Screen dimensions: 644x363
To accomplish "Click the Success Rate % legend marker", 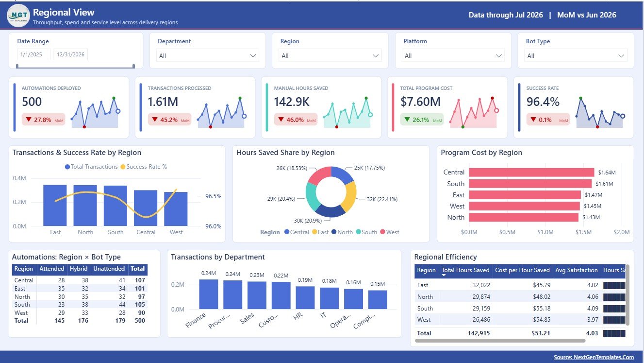I will coord(123,167).
